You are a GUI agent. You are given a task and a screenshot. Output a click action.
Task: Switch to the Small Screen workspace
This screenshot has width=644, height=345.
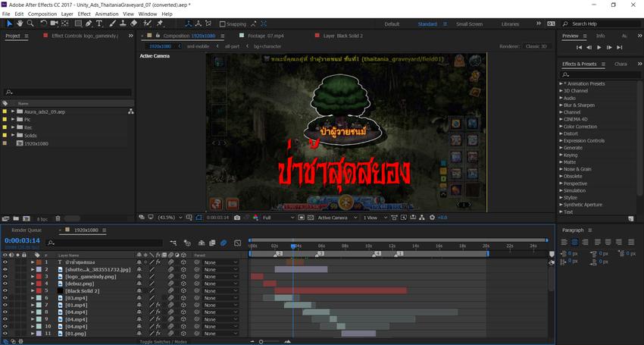470,24
